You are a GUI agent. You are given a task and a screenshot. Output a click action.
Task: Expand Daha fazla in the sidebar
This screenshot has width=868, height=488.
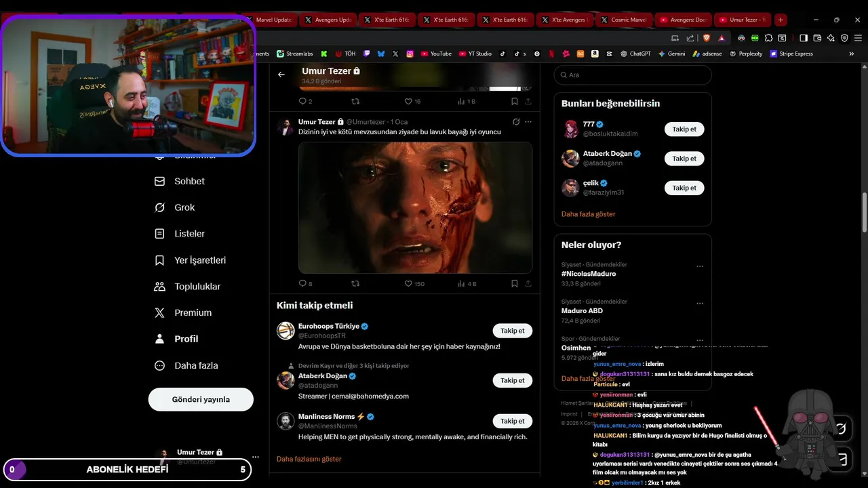point(186,365)
